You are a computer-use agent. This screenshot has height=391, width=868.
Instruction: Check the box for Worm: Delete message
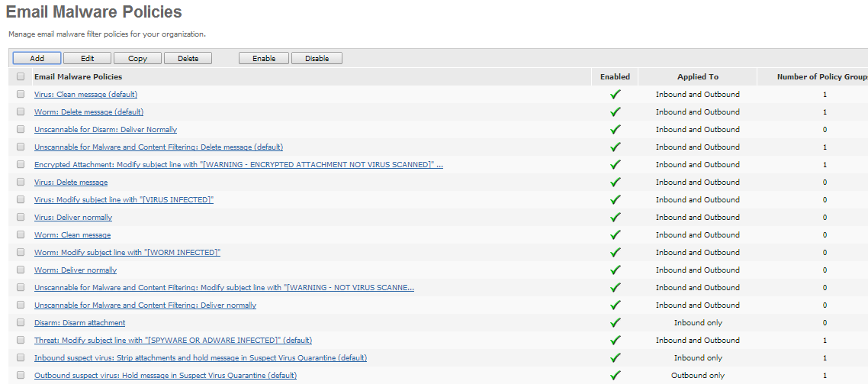coord(21,112)
